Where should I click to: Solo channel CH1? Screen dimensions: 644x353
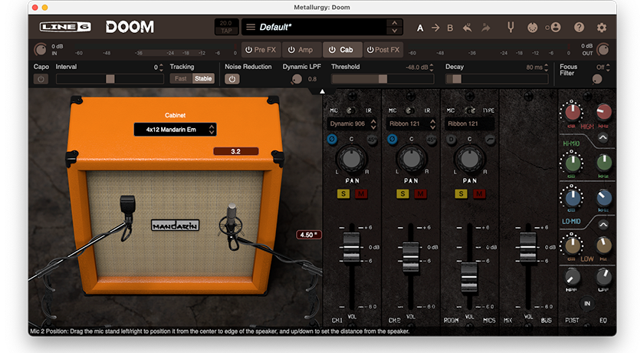pyautogui.click(x=343, y=193)
